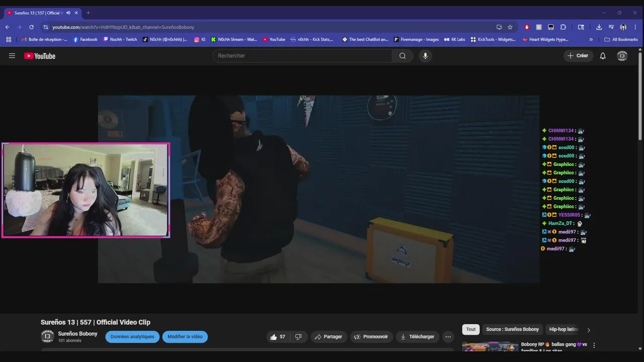Open Sureños Bobony channel avatar

pos(47,337)
